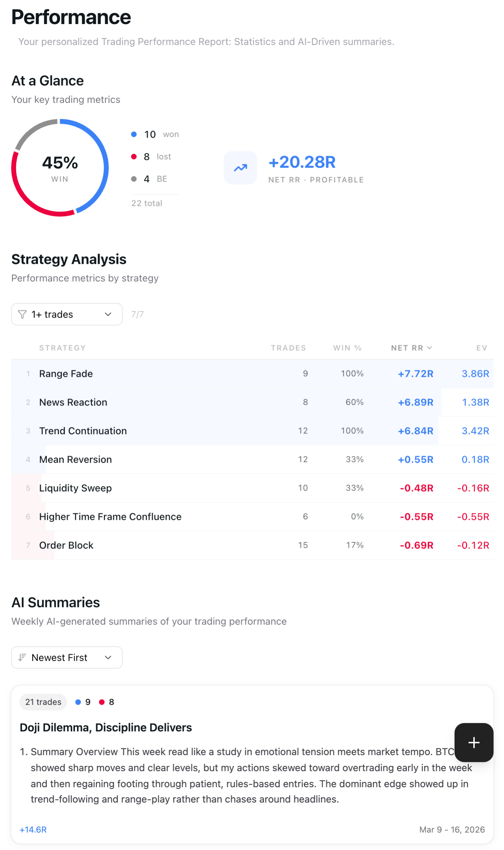
Task: Open the Doji Dilemma summary
Action: pos(106,727)
